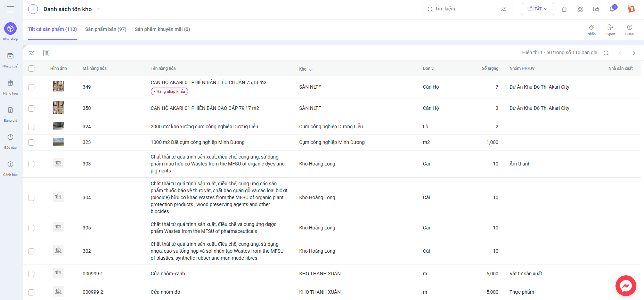Tick the checkbox for item 349
Viewport: 644px width, 300px height.
[x=31, y=87]
